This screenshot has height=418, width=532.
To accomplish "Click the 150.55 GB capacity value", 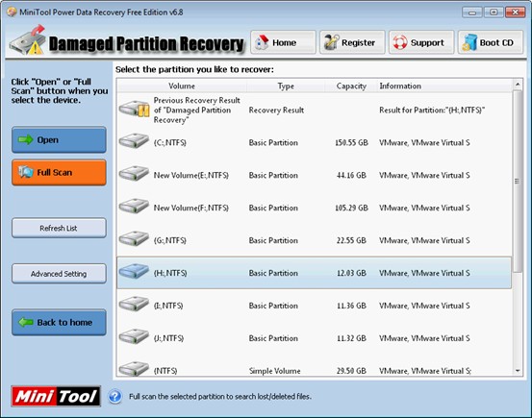I will point(351,142).
